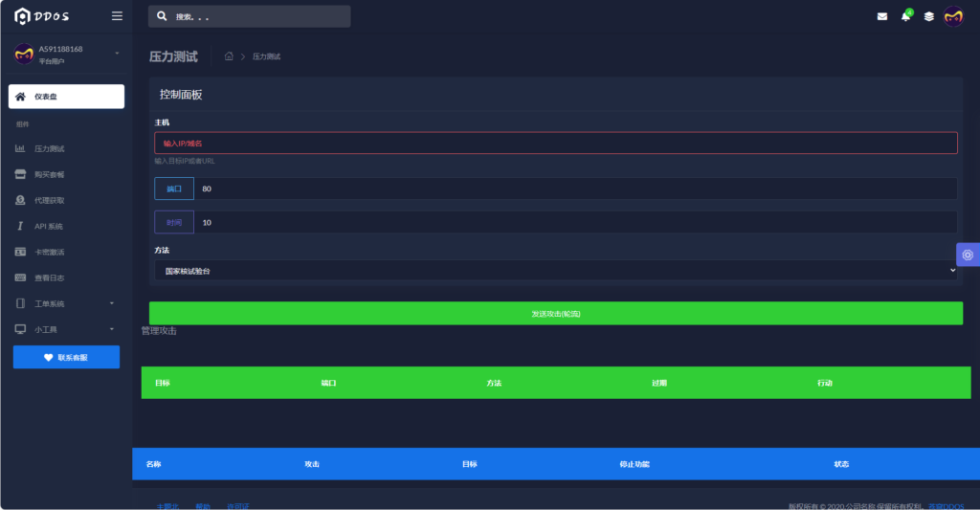
Task: Click the 帮助 link in the footer
Action: [203, 505]
